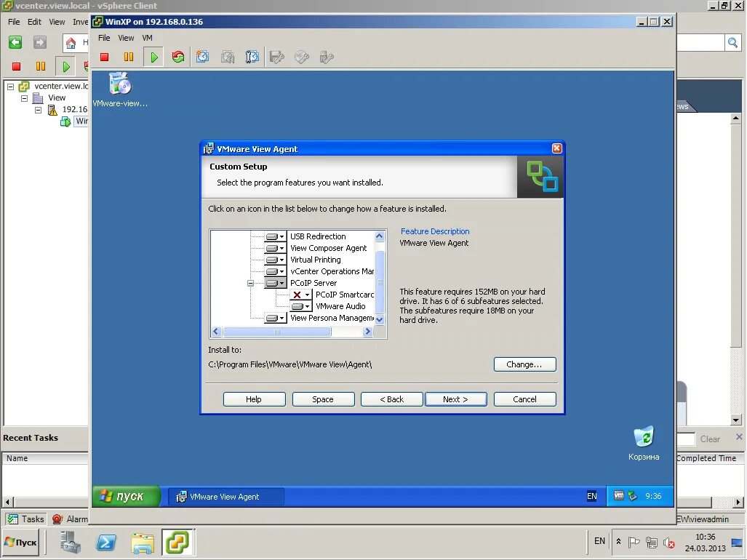Collapse the vcenter.view.local tree node
Screen dimensions: 747x560
(11, 87)
